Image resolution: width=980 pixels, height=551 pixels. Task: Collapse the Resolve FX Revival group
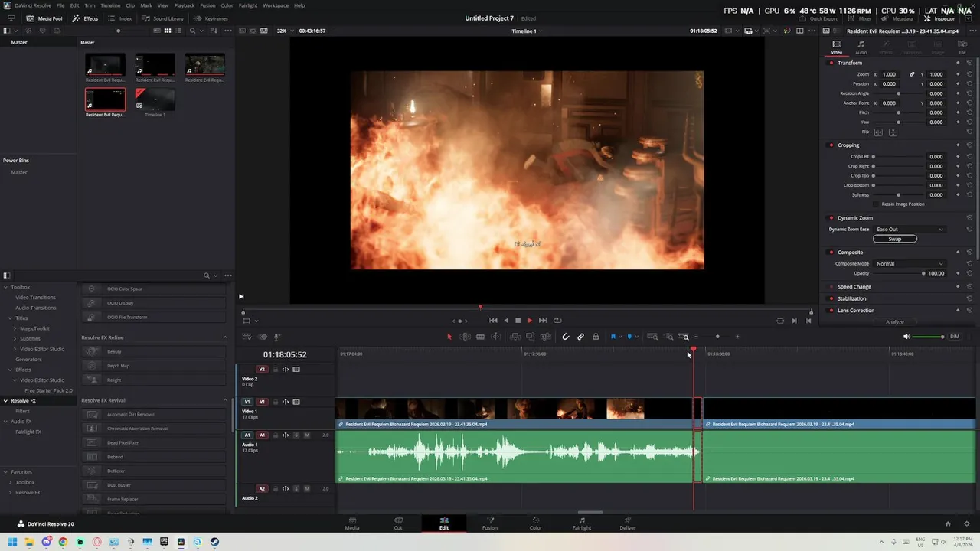(x=225, y=400)
